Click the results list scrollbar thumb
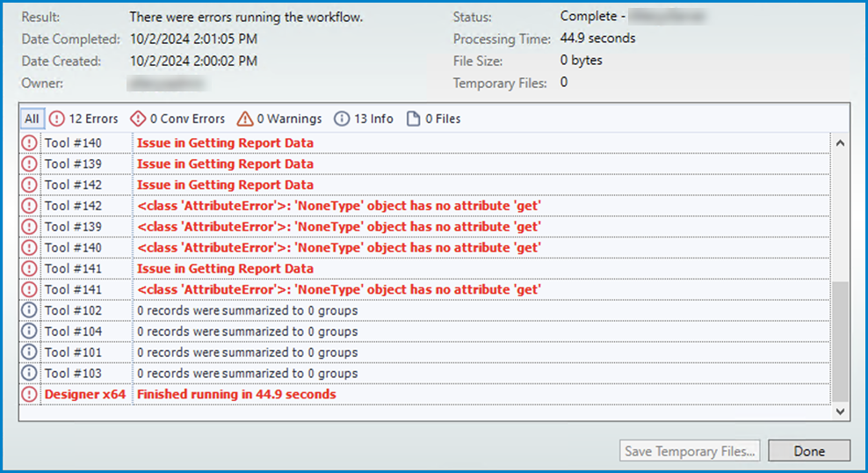The height and width of the screenshot is (473, 868). (840, 341)
